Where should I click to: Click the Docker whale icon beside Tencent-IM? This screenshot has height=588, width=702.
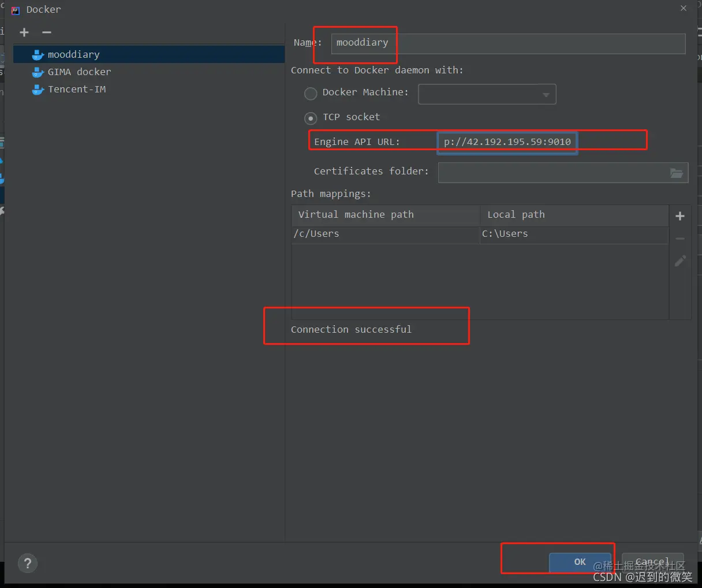[x=38, y=90]
